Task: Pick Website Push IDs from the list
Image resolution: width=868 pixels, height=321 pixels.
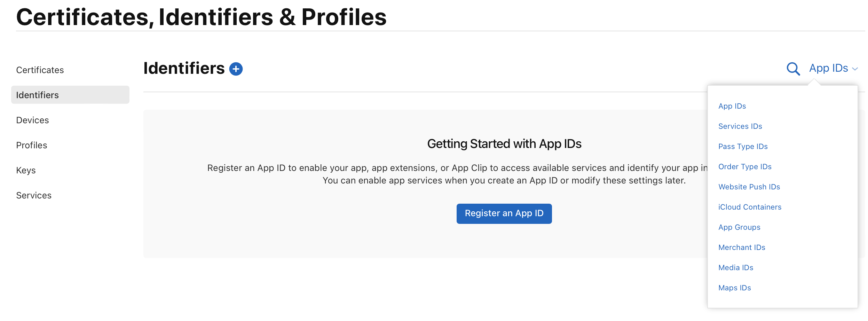Action: [x=749, y=187]
